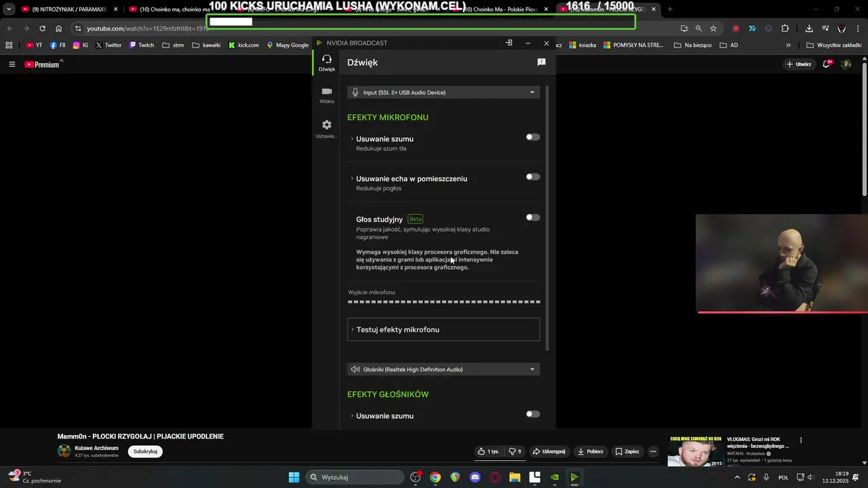This screenshot has height=488, width=868.
Task: Dislike the video with thumbs down
Action: (x=515, y=451)
